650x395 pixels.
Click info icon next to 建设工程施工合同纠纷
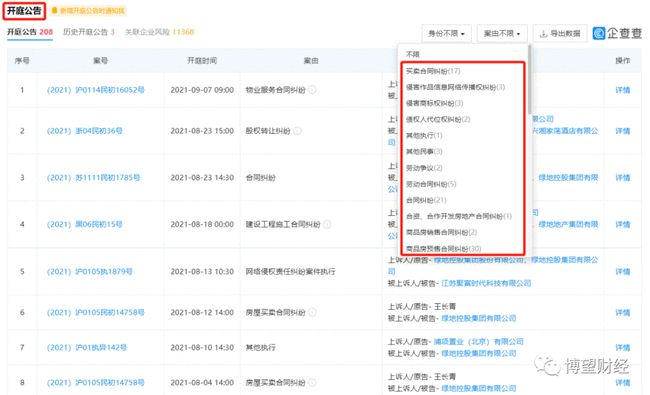[327, 224]
